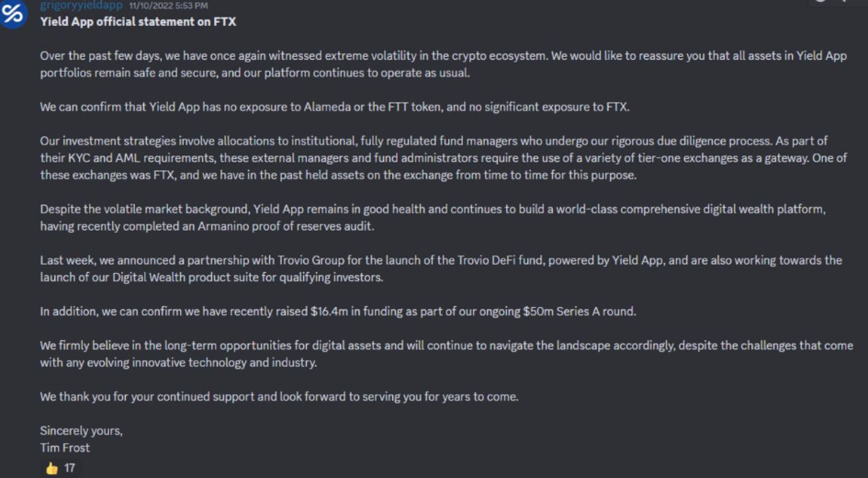
Task: Click the 11/10/2022 5:53 PM timestamp
Action: coord(169,6)
